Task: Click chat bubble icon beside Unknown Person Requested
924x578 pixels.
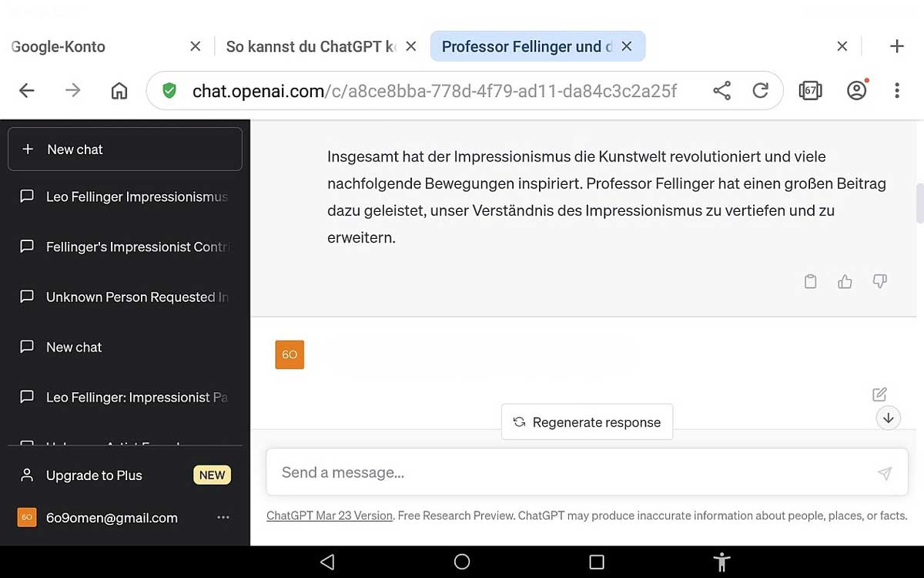Action: tap(27, 297)
